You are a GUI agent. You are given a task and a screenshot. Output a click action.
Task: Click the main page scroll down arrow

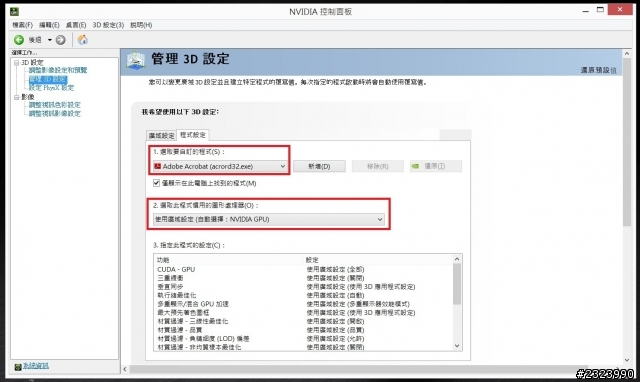627,360
